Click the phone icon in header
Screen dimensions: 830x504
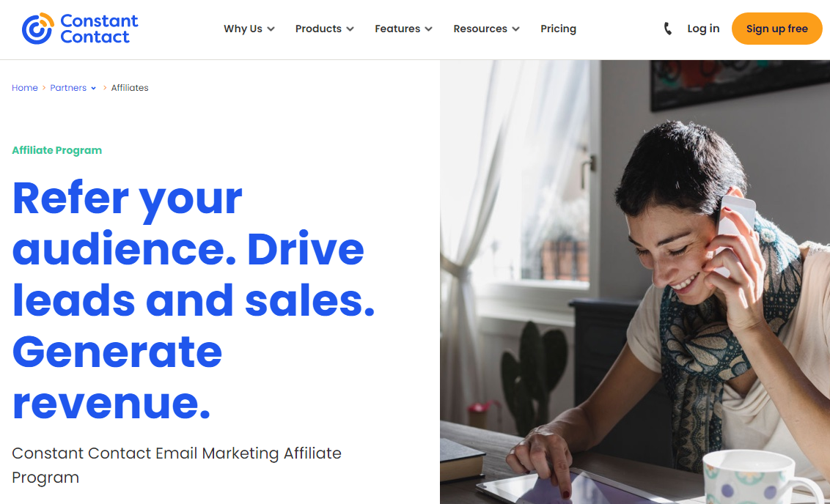click(x=668, y=29)
